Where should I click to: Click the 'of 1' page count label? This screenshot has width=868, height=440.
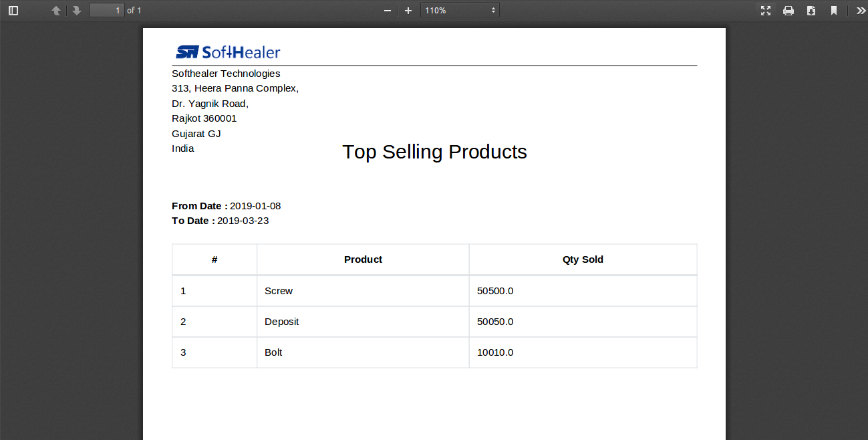134,11
